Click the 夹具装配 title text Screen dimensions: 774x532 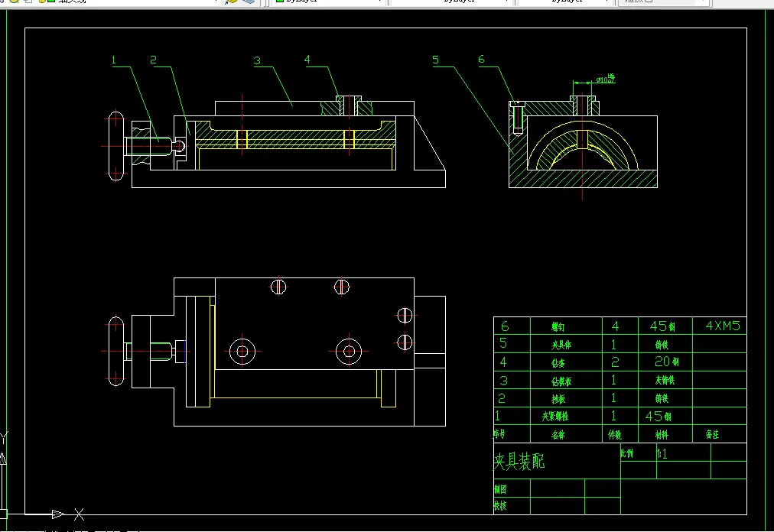point(519,462)
